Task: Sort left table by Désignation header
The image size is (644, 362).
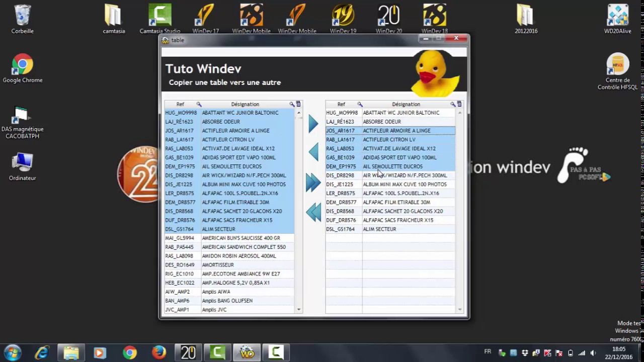Action: click(245, 104)
